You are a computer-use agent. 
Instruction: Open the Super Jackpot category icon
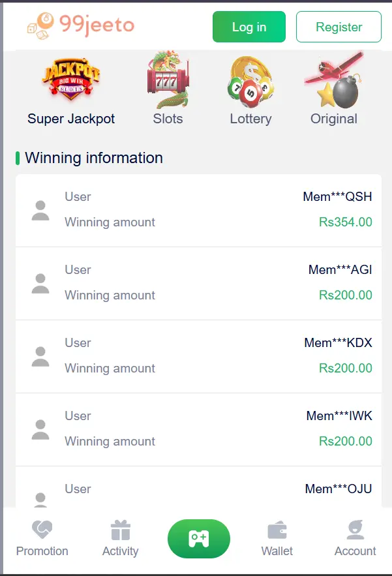pyautogui.click(x=71, y=79)
